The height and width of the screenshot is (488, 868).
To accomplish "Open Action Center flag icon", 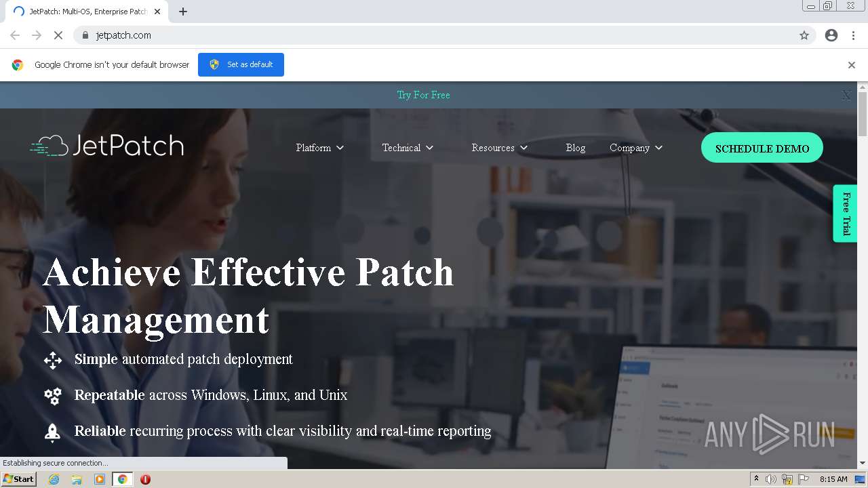I will pyautogui.click(x=804, y=479).
